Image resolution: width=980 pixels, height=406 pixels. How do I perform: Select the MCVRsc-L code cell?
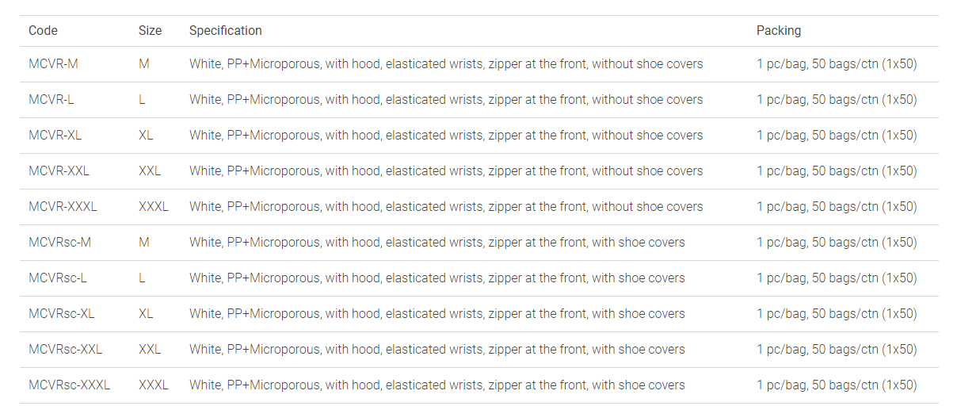[57, 278]
